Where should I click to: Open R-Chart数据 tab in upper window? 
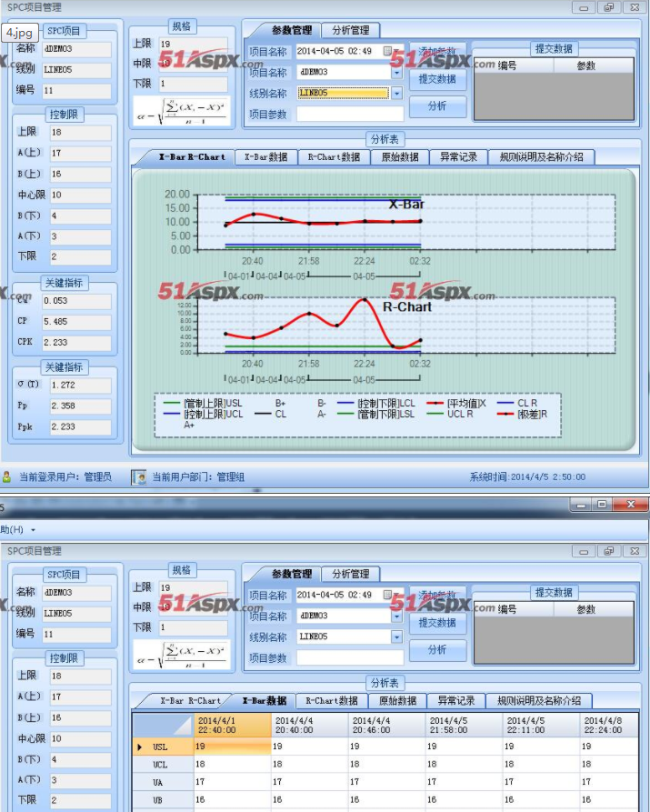click(334, 157)
